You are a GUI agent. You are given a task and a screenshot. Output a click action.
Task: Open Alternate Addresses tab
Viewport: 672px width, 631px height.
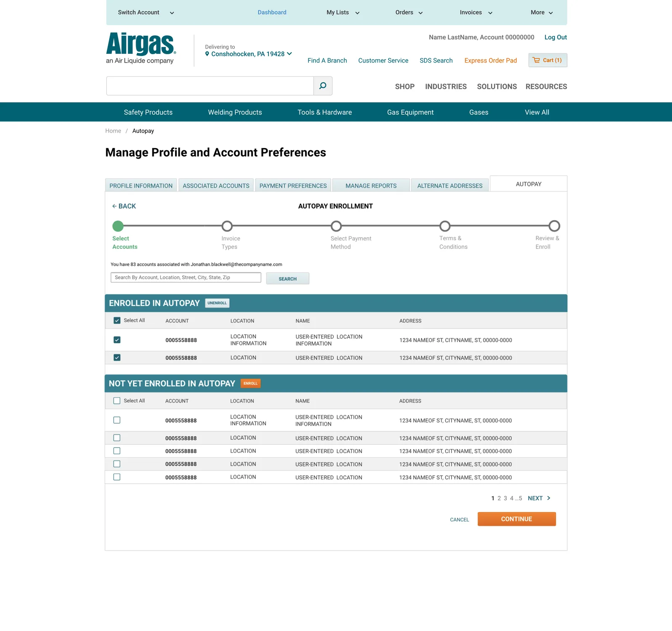[450, 186]
